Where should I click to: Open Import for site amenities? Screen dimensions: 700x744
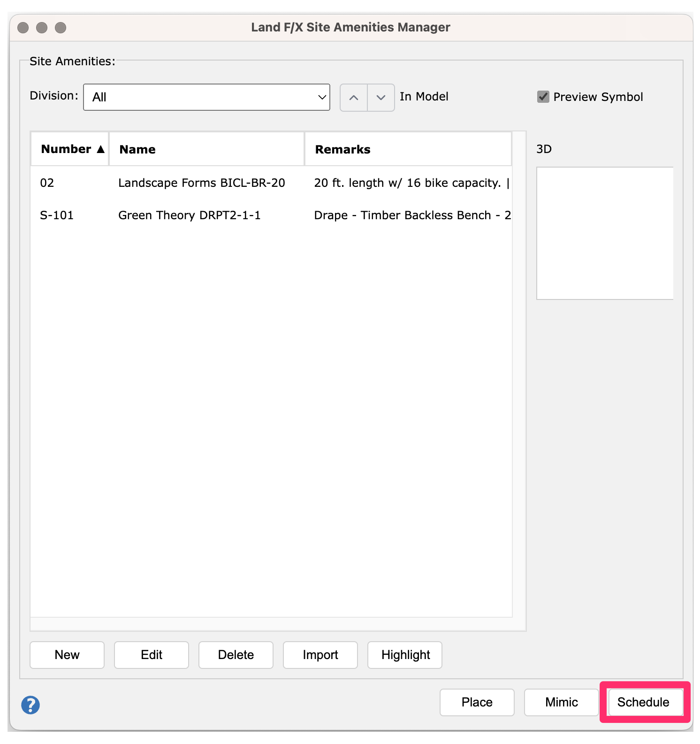pyautogui.click(x=320, y=655)
